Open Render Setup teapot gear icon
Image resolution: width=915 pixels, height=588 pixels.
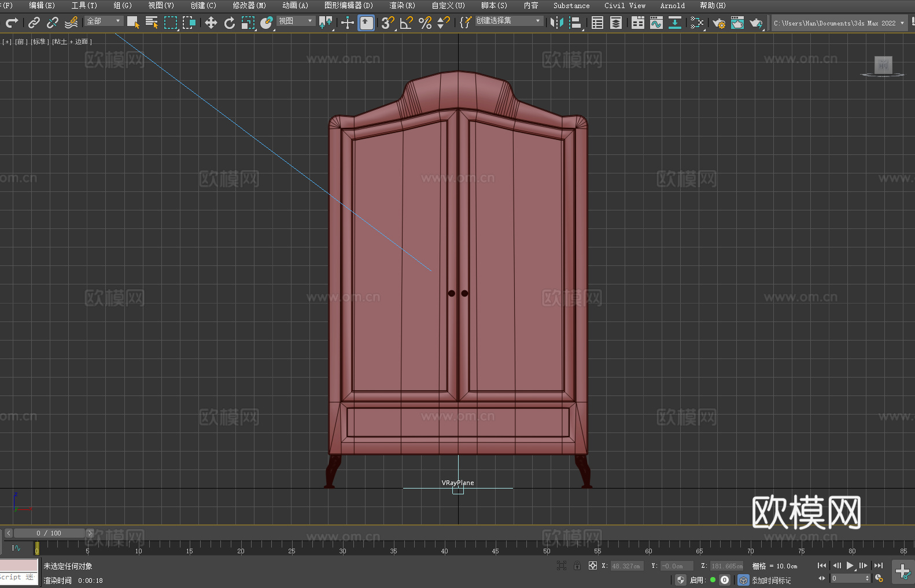tap(719, 23)
